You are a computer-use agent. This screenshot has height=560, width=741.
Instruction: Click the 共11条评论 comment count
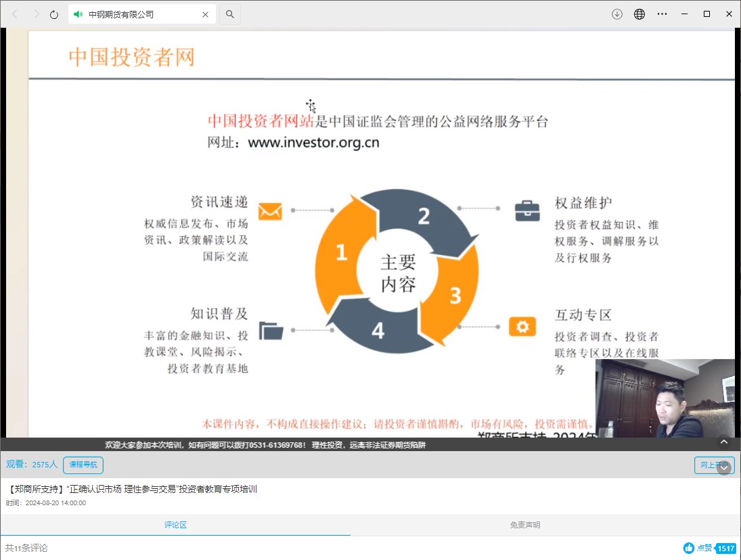tap(26, 548)
